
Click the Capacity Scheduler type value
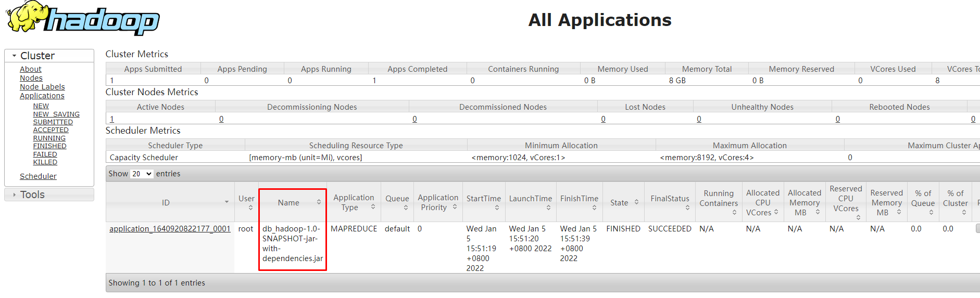pos(144,158)
